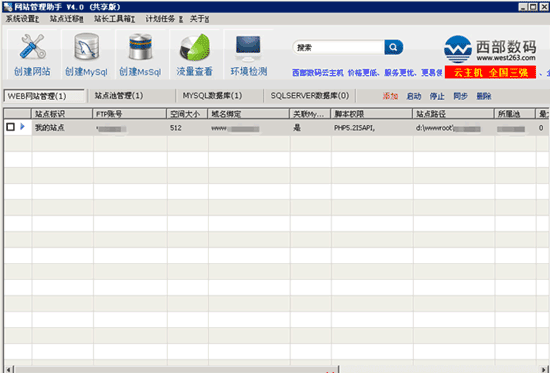Sort by 站点路径 column header
The width and height of the screenshot is (550, 373).
[x=453, y=114]
